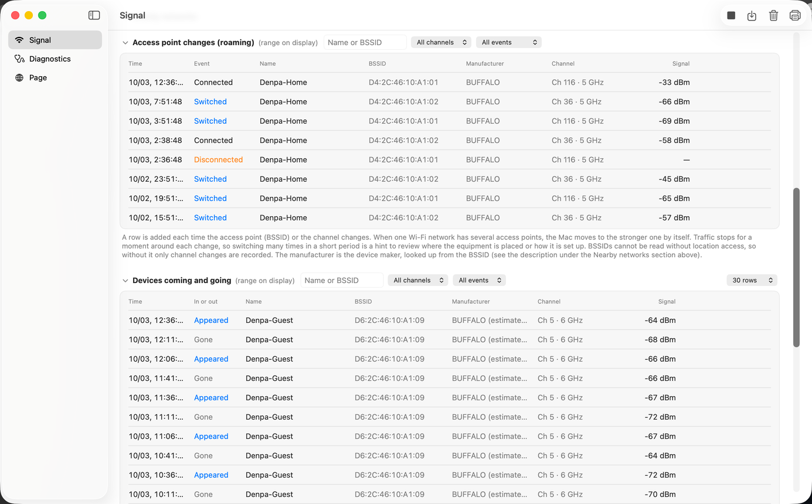Click the printer icon in the toolbar
The width and height of the screenshot is (812, 504).
point(795,16)
